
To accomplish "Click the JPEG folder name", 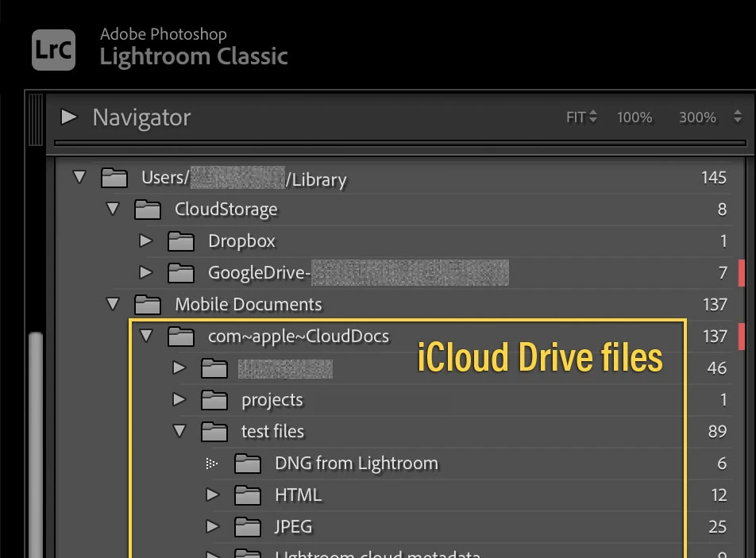I will point(293,527).
